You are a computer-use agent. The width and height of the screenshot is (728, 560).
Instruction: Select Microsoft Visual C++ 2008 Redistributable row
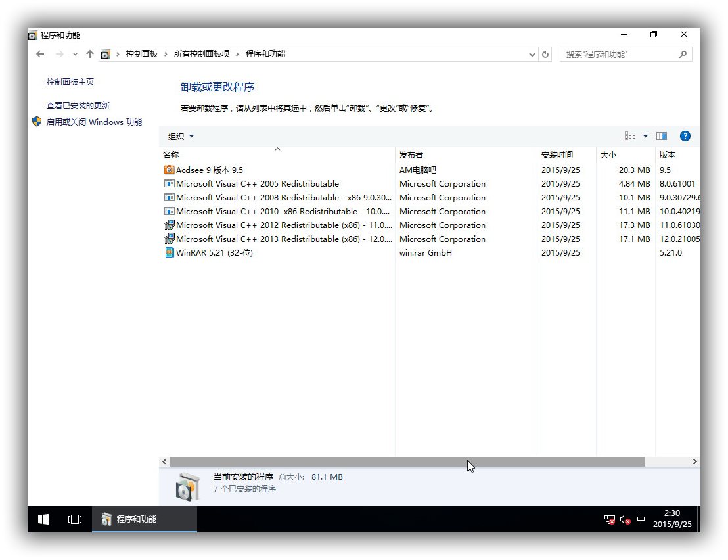(430, 197)
